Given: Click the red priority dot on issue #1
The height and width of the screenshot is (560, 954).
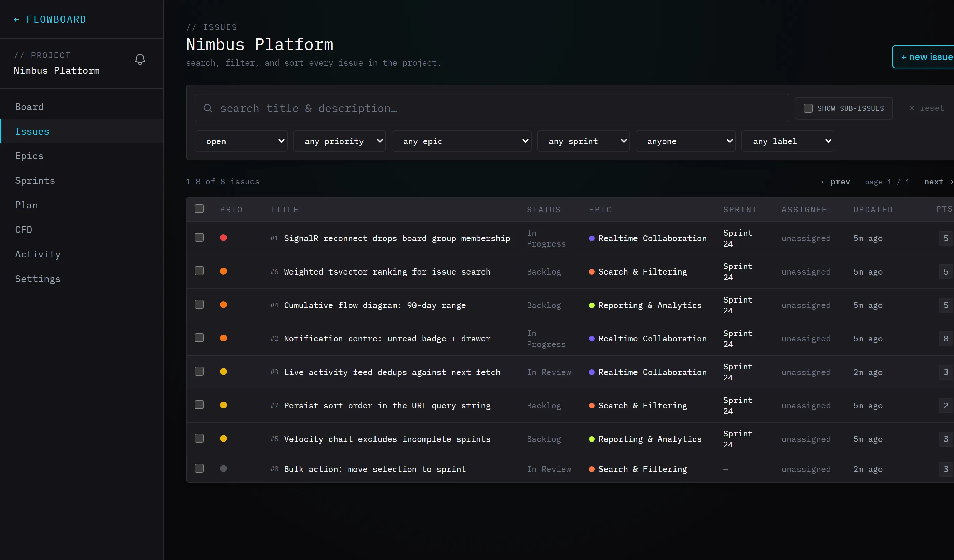Looking at the screenshot, I should click(223, 238).
